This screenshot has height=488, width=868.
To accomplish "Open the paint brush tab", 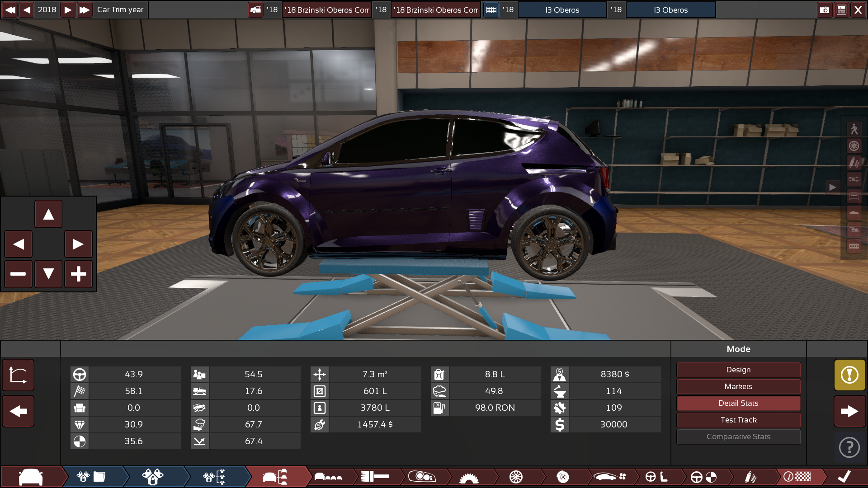I will [375, 477].
